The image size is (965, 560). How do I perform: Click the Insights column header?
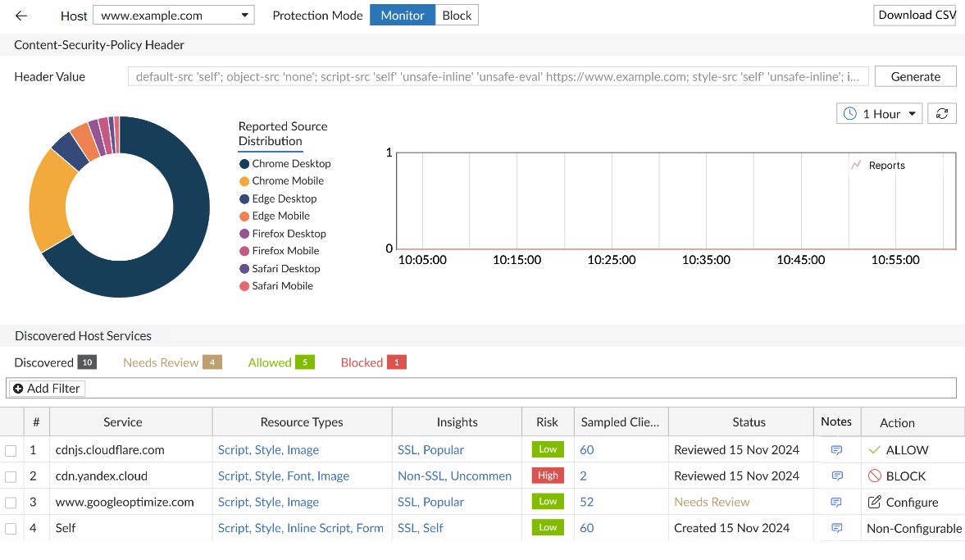coord(457,422)
